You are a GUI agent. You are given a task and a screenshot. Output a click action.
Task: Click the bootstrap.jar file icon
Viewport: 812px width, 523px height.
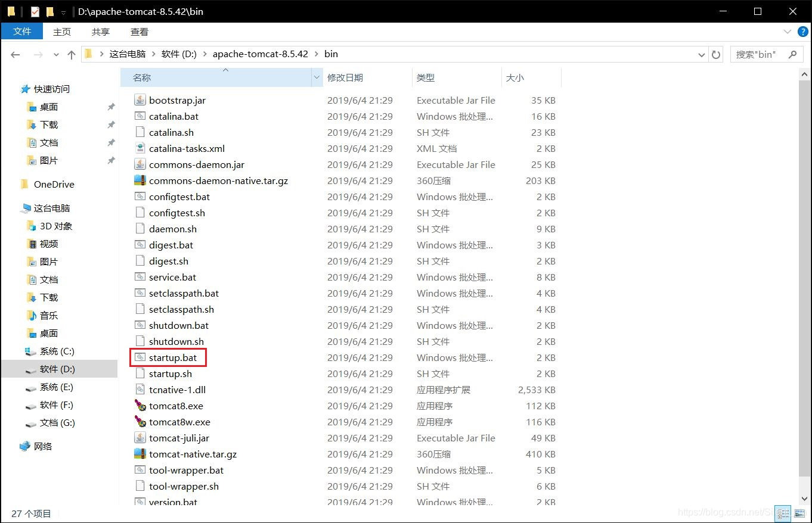click(x=140, y=100)
